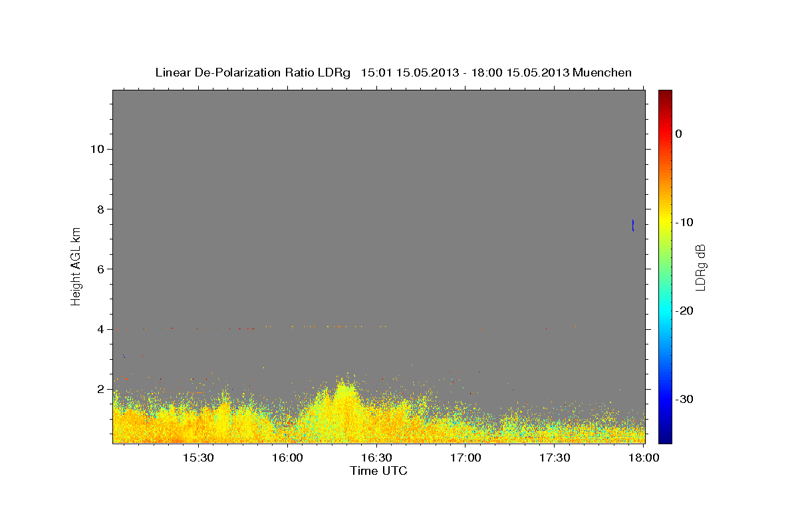Click the height tick label 6
Screen dimensions: 798x532
pyautogui.click(x=100, y=269)
